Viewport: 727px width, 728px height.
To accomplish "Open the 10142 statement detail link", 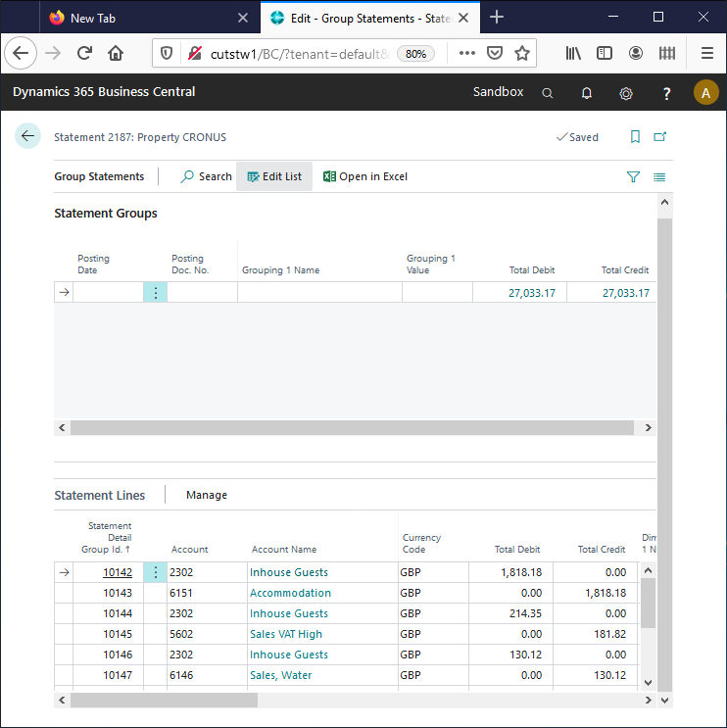I will pos(118,572).
